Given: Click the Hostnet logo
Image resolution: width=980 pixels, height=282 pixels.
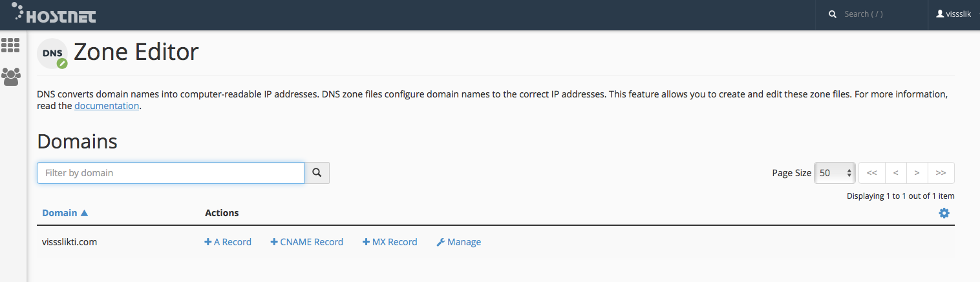Looking at the screenshot, I should coord(54,12).
